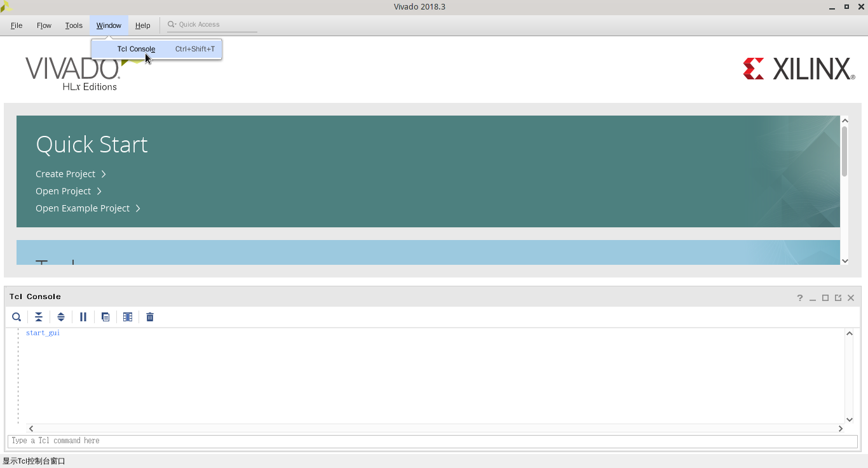
Task: Open the Tools menu
Action: (x=74, y=25)
